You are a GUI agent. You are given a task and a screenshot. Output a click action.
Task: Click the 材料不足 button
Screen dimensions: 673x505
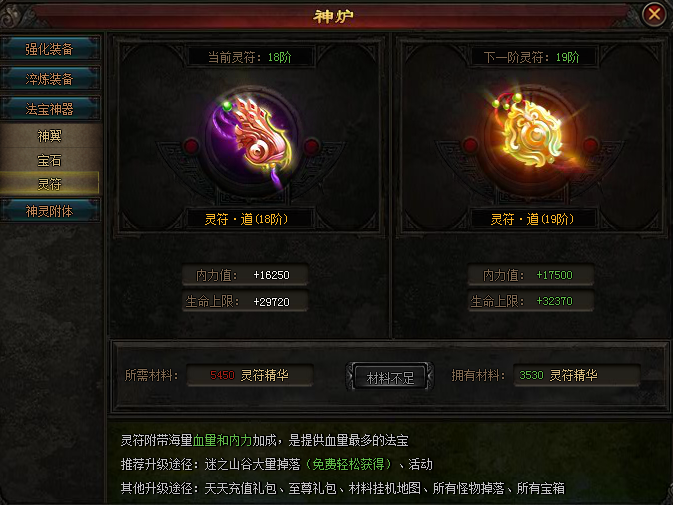pos(390,377)
